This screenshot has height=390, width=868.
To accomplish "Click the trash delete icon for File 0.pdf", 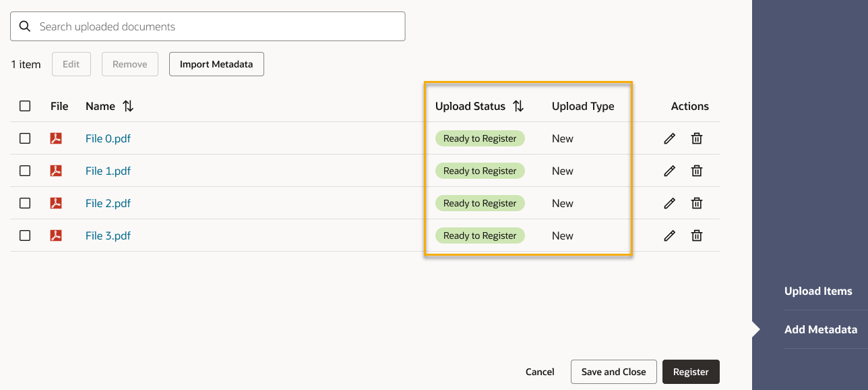I will 697,138.
